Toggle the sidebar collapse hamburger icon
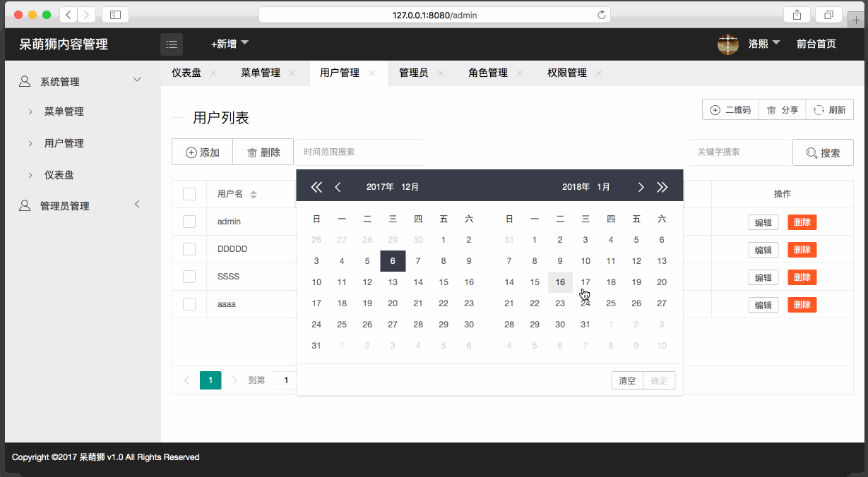This screenshot has width=868, height=477. point(172,44)
